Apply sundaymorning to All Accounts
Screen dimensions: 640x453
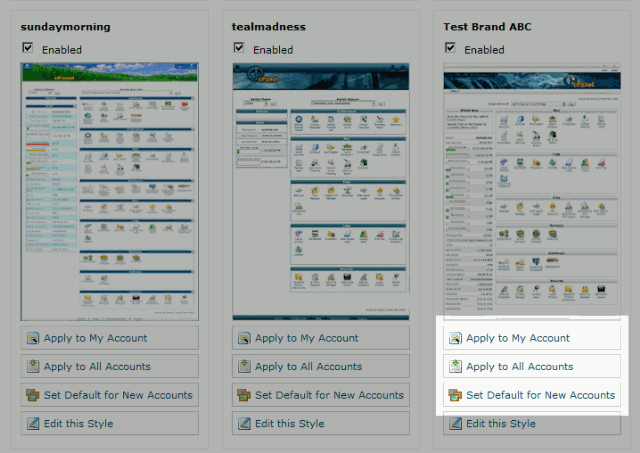(110, 366)
